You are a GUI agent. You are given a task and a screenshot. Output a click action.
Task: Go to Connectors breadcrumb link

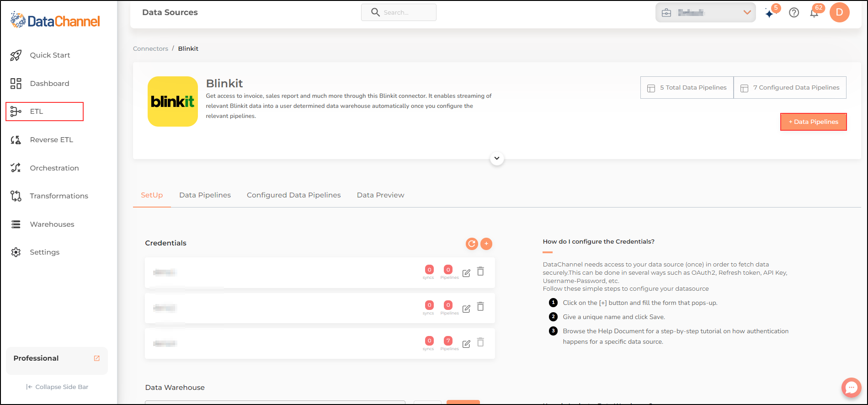point(150,48)
